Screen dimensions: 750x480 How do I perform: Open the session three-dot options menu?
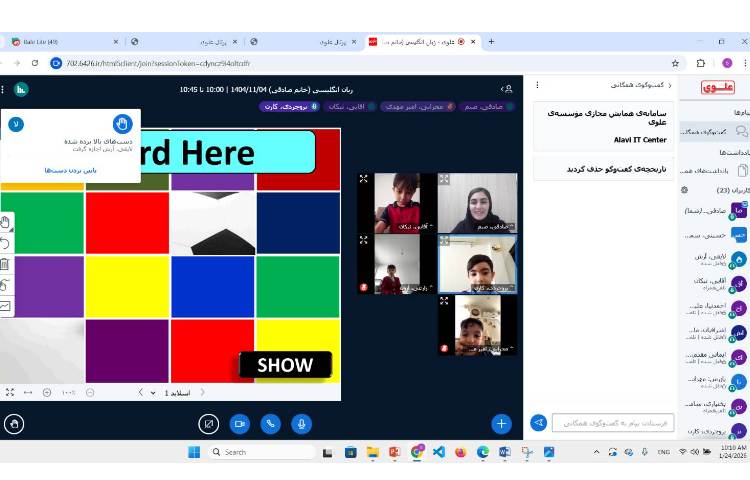point(2,89)
